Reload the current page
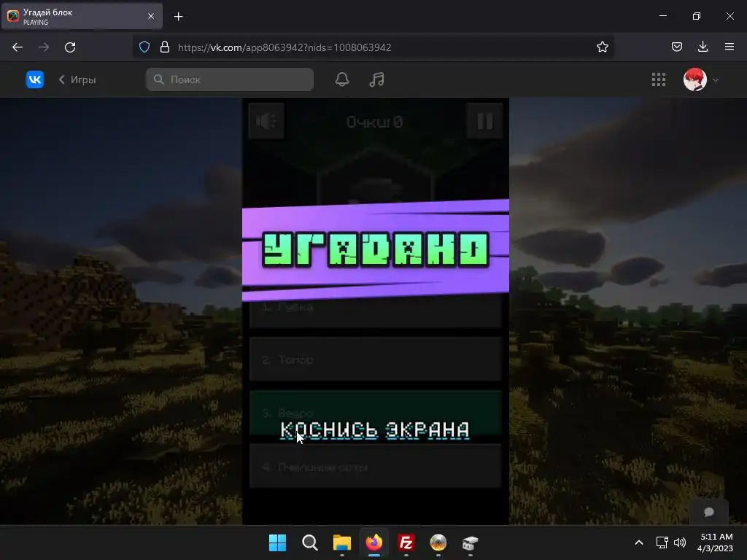Viewport: 747px width, 560px height. [x=70, y=47]
